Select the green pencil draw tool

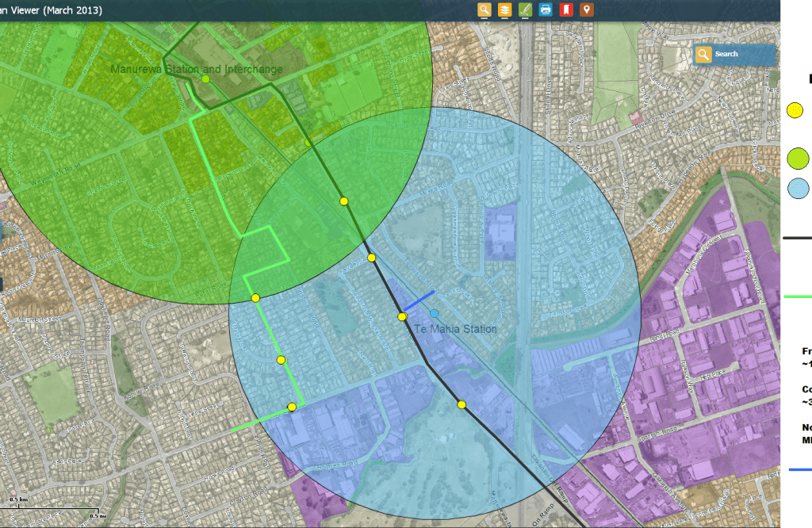coord(525,10)
